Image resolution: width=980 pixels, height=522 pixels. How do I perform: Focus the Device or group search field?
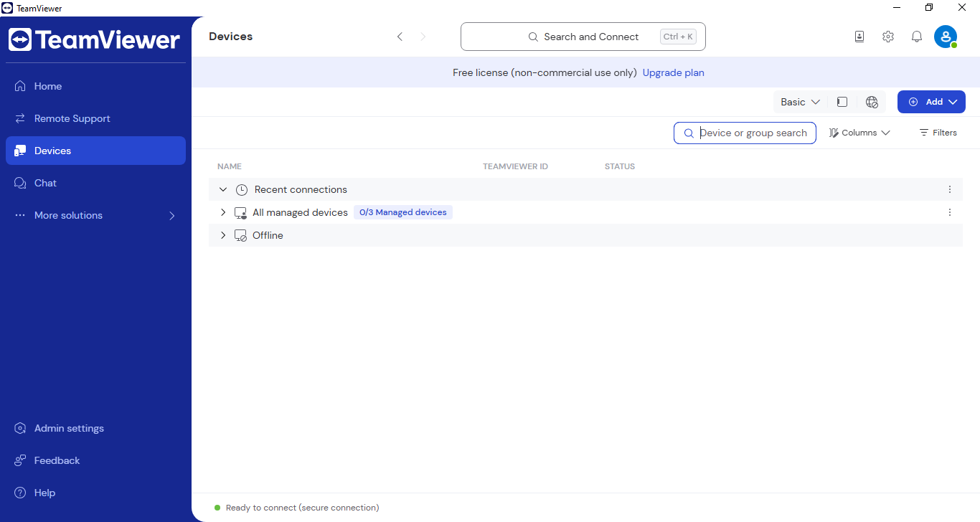point(752,133)
